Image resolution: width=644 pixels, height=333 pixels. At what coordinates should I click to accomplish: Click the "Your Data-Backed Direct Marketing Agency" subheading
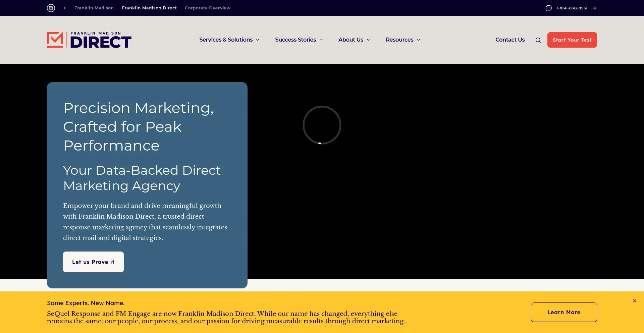142,178
